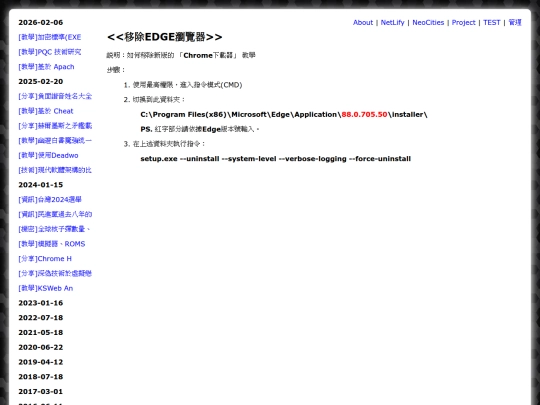Open the About link
This screenshot has width=540, height=405.
click(363, 22)
